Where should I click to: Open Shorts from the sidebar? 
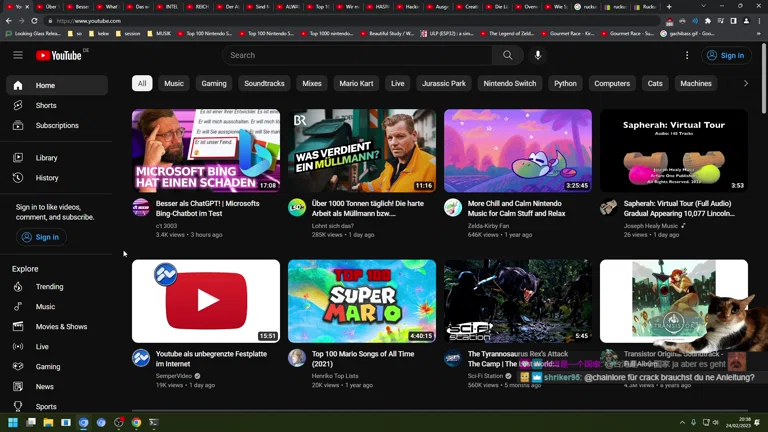[x=46, y=105]
